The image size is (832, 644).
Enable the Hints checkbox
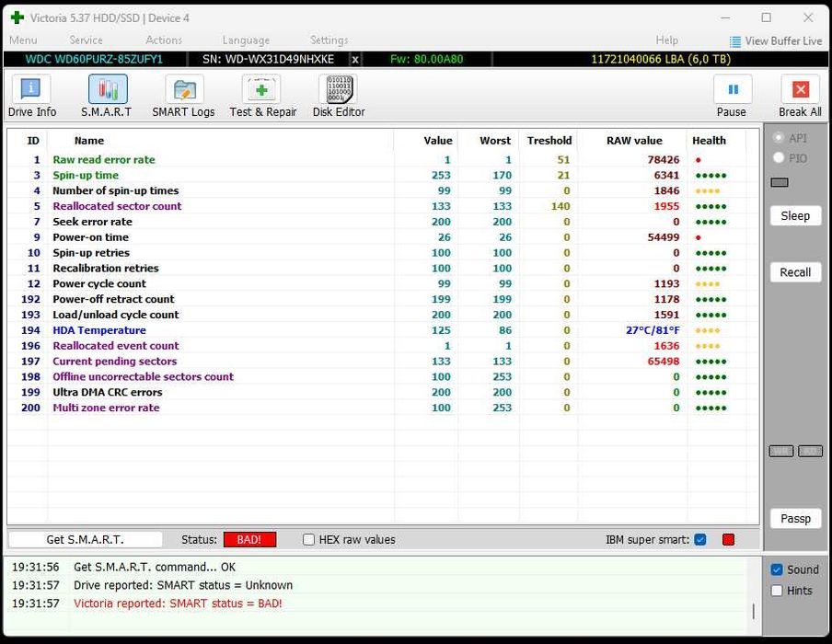(x=777, y=591)
